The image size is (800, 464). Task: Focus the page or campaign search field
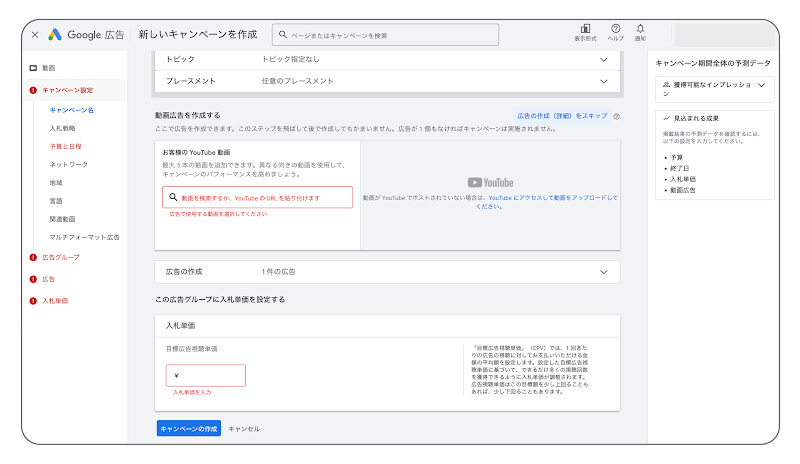coord(385,35)
